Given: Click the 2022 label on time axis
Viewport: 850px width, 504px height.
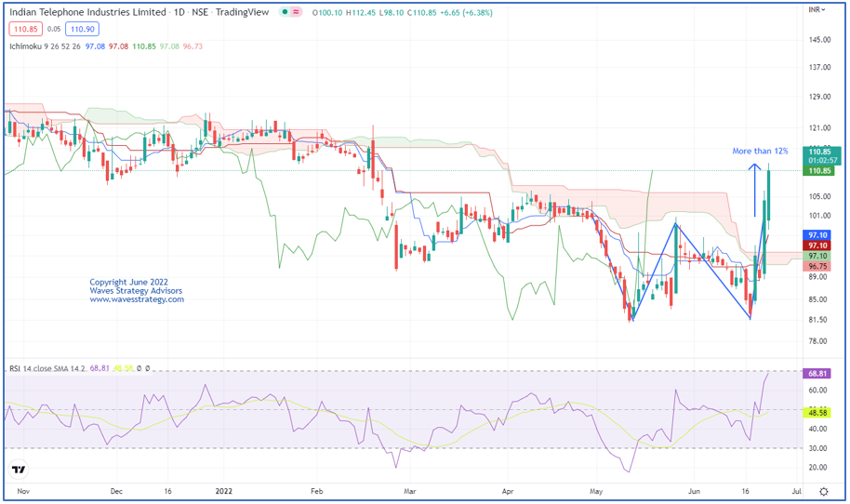Looking at the screenshot, I should (223, 491).
